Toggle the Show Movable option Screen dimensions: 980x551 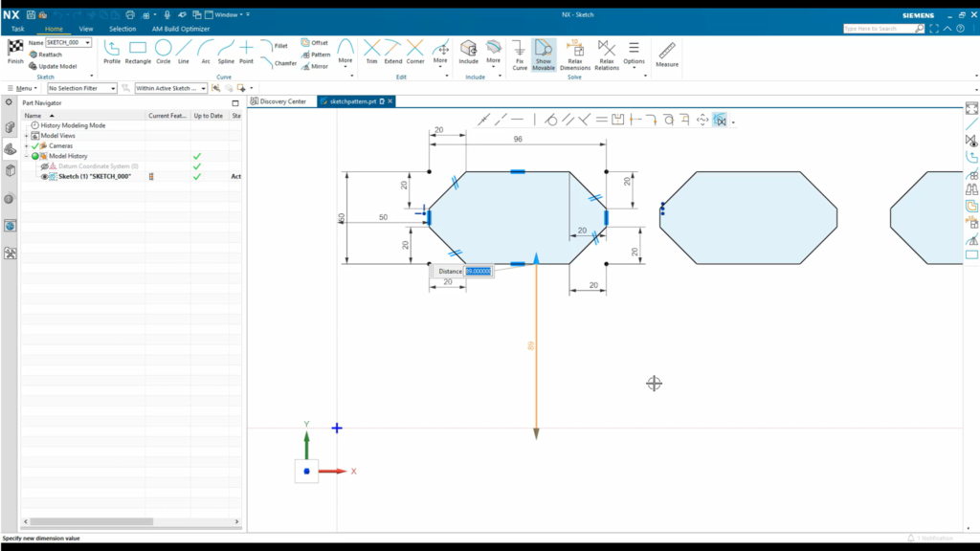pyautogui.click(x=544, y=53)
